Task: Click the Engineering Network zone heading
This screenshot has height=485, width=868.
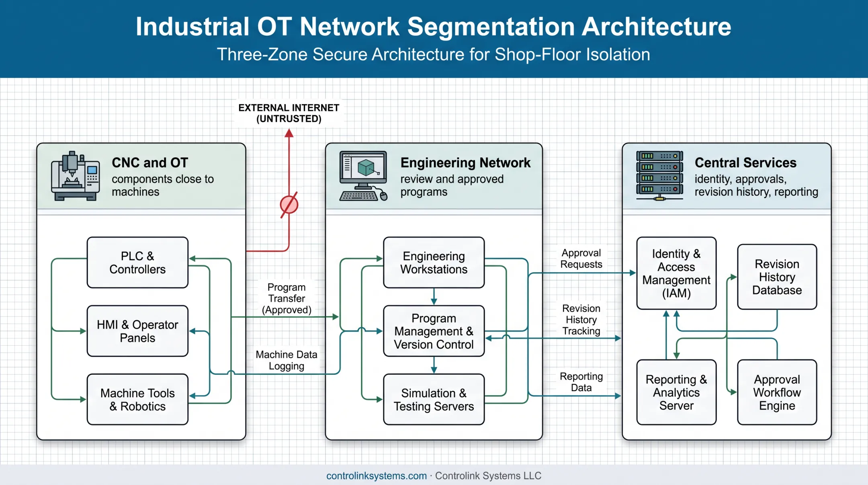Action: pos(465,162)
